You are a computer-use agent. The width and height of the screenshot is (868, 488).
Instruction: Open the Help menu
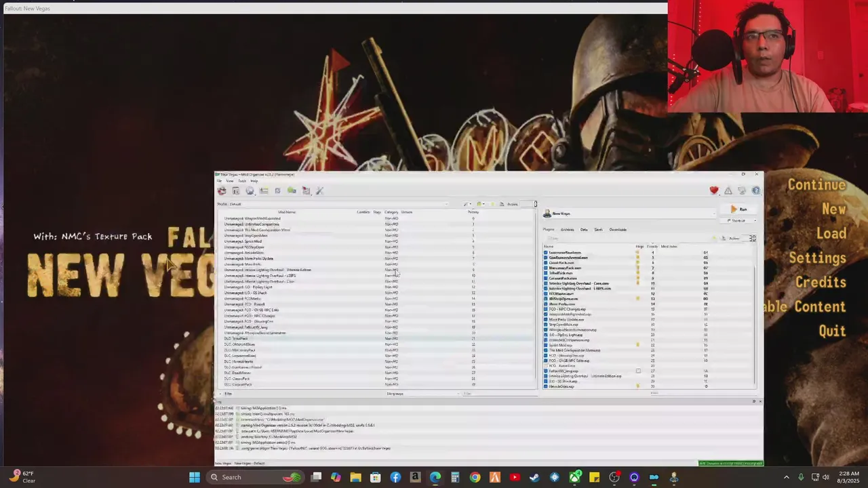[x=254, y=181]
